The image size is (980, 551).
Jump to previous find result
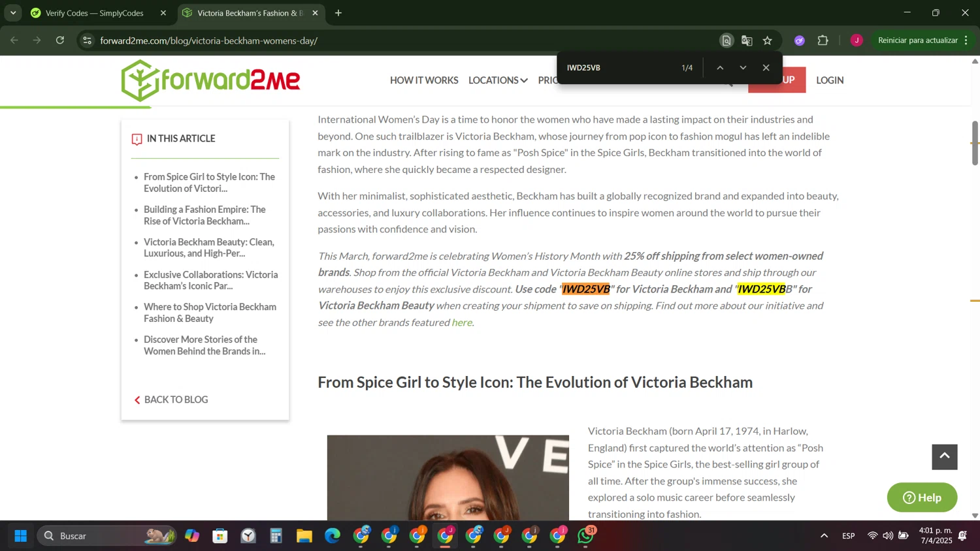pyautogui.click(x=720, y=68)
